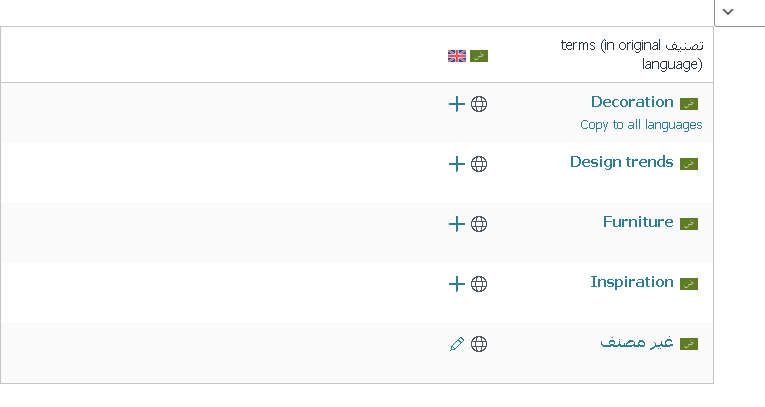This screenshot has height=407, width=765.
Task: Open the dropdown chevron at top right
Action: pos(729,11)
